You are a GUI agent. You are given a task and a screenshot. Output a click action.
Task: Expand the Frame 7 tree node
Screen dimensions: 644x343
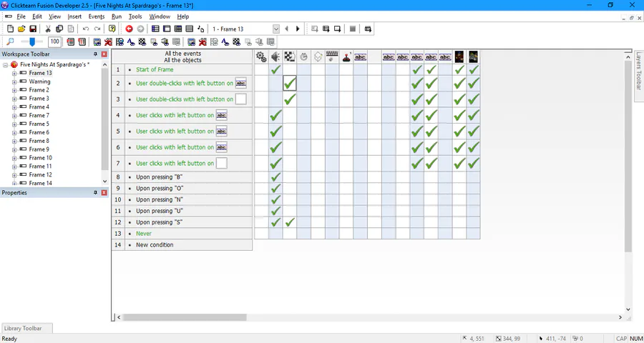click(x=14, y=116)
